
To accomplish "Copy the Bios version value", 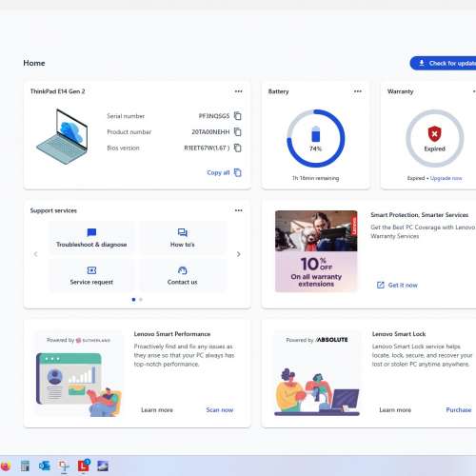I will (x=237, y=148).
